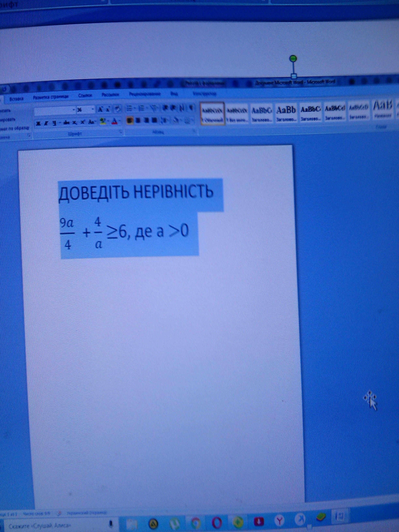Viewport: 399px width, 532px height.
Task: Click the green rotate handle above the picture
Action: (x=293, y=58)
